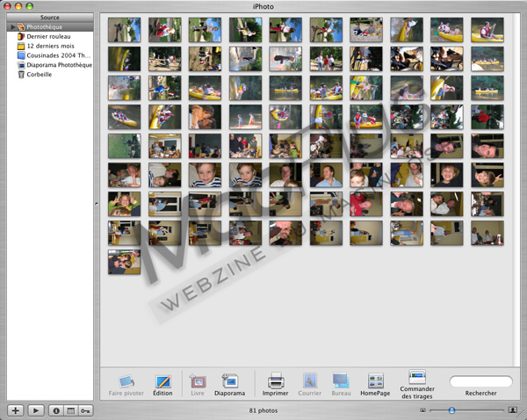Select Photothèque in the source list
This screenshot has width=527, height=420.
(50, 27)
